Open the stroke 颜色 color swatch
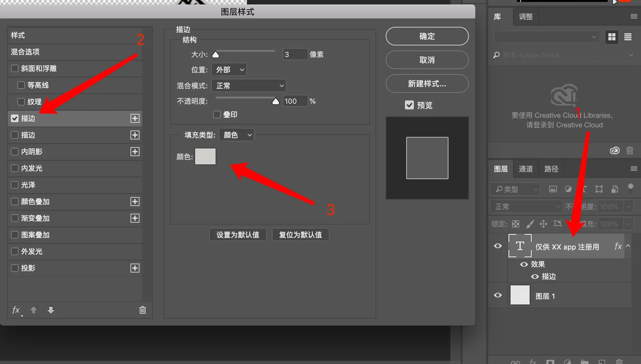Image resolution: width=641 pixels, height=364 pixels. click(x=205, y=156)
